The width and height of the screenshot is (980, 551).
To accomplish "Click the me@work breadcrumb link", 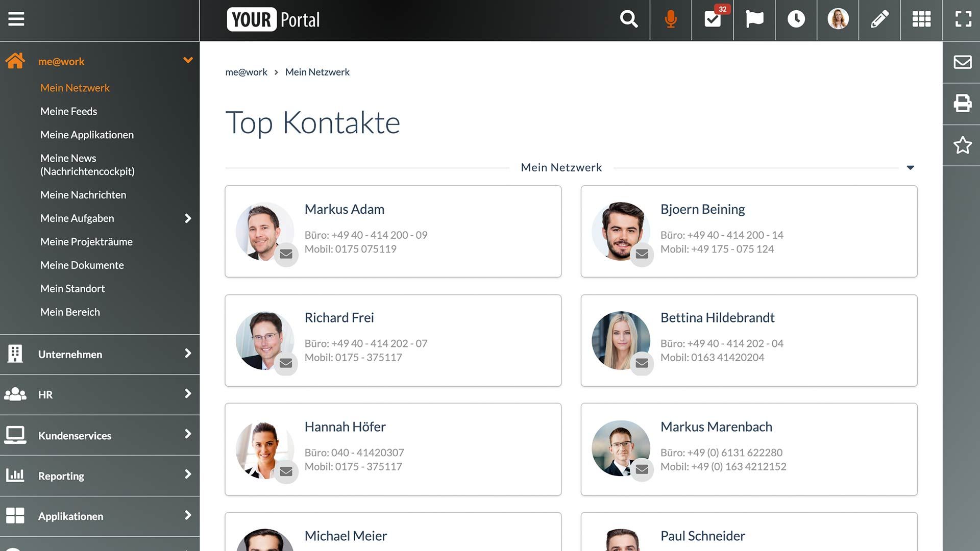I will [246, 72].
